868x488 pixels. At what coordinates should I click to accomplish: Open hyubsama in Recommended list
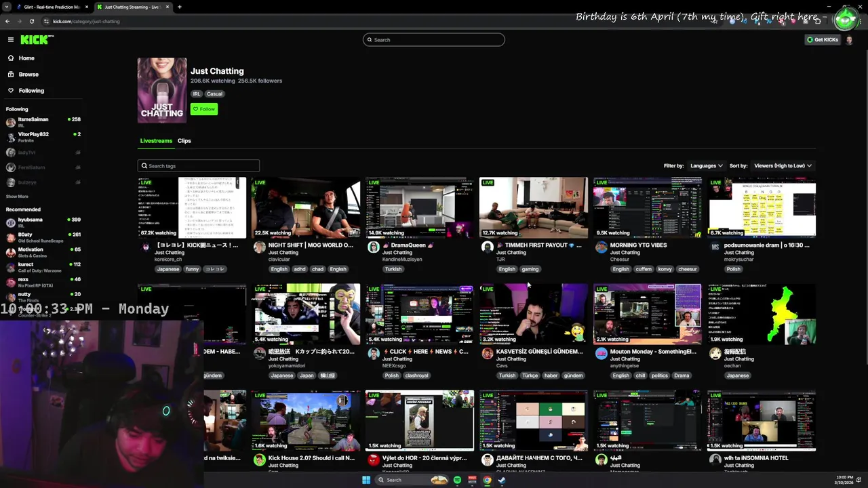pyautogui.click(x=43, y=222)
